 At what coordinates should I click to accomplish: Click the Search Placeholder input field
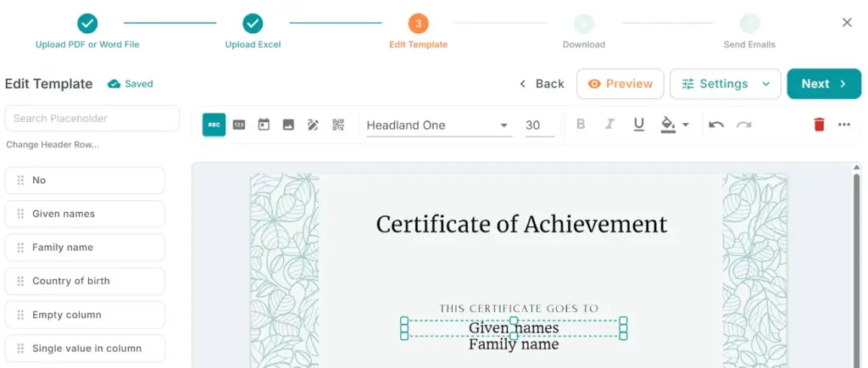92,119
